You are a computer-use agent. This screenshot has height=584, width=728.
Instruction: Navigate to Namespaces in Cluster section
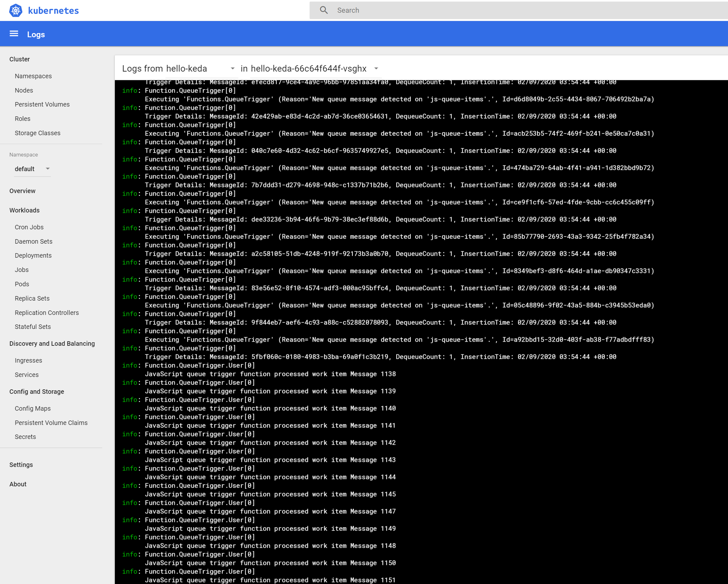click(x=33, y=76)
